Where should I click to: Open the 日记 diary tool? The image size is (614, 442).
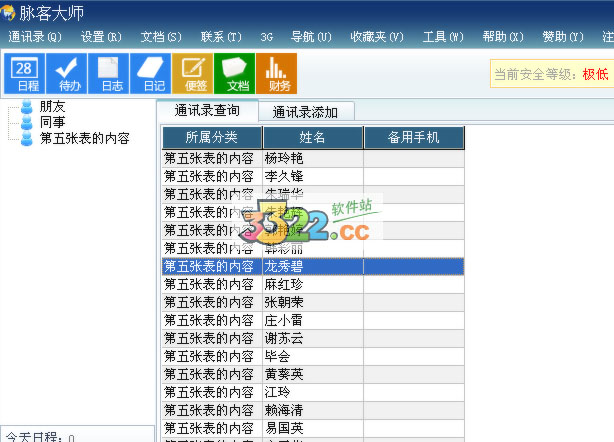pyautogui.click(x=150, y=74)
